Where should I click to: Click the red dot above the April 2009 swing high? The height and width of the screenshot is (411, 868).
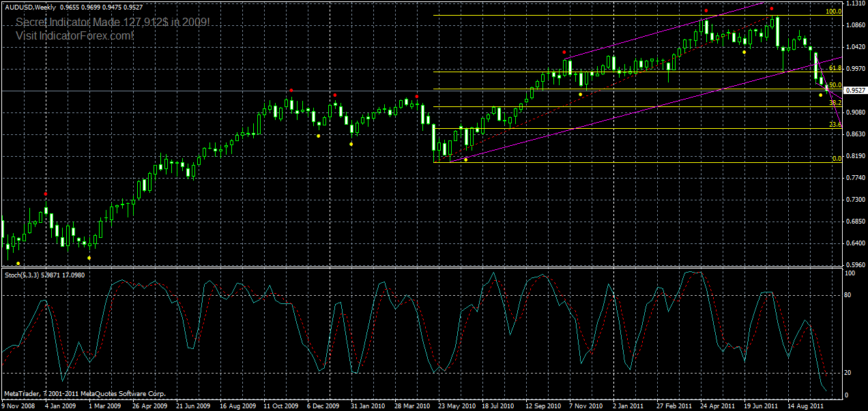tap(46, 194)
